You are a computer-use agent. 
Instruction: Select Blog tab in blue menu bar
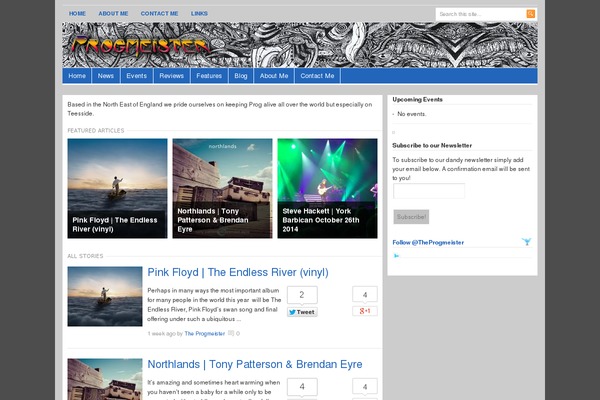pos(241,76)
